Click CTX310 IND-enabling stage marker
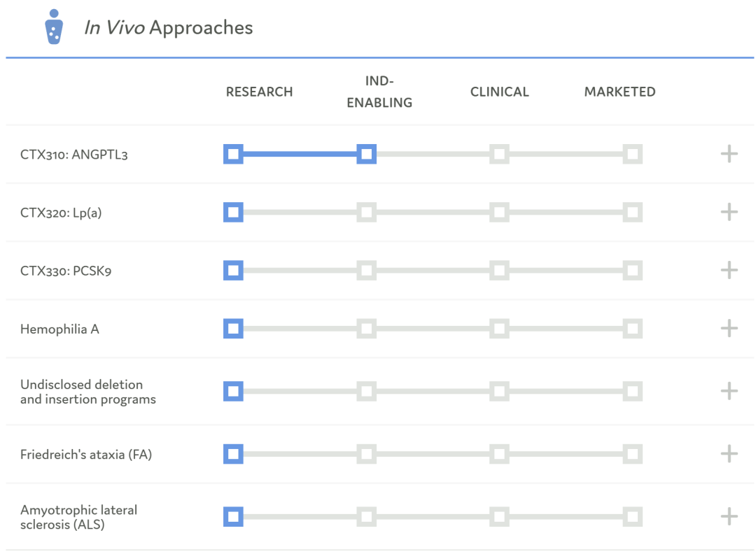The height and width of the screenshot is (554, 756). [366, 154]
